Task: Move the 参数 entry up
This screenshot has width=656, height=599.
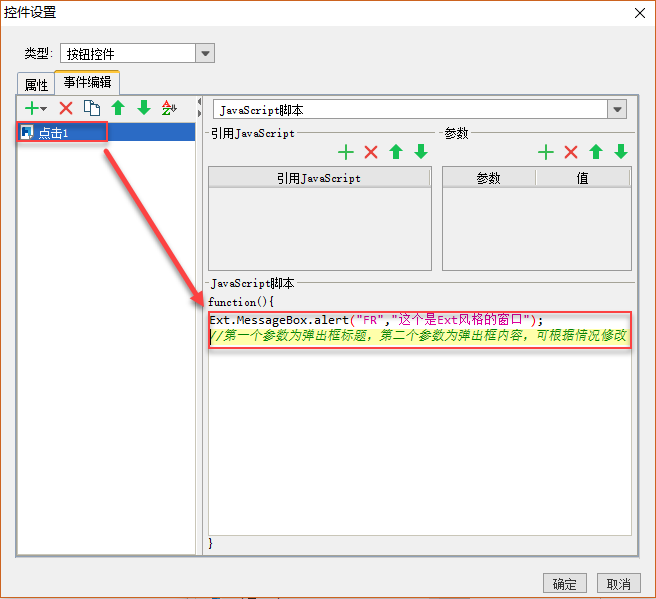Action: click(x=596, y=152)
